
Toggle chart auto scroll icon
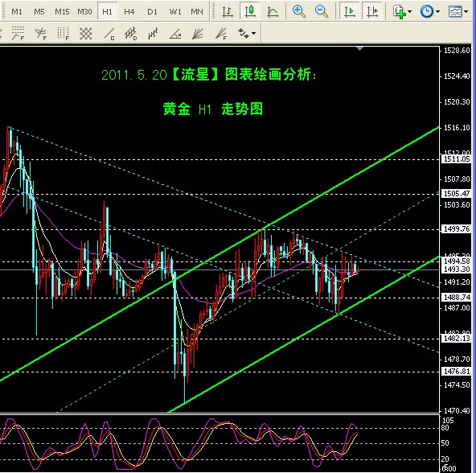350,11
